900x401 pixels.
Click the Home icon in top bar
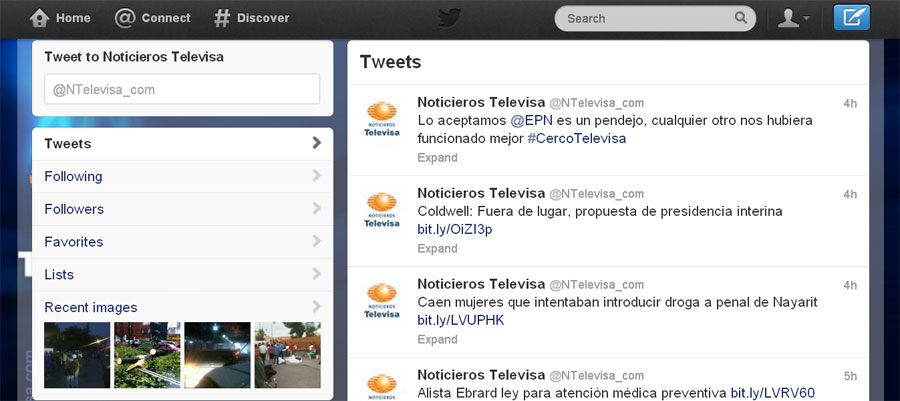coord(40,18)
